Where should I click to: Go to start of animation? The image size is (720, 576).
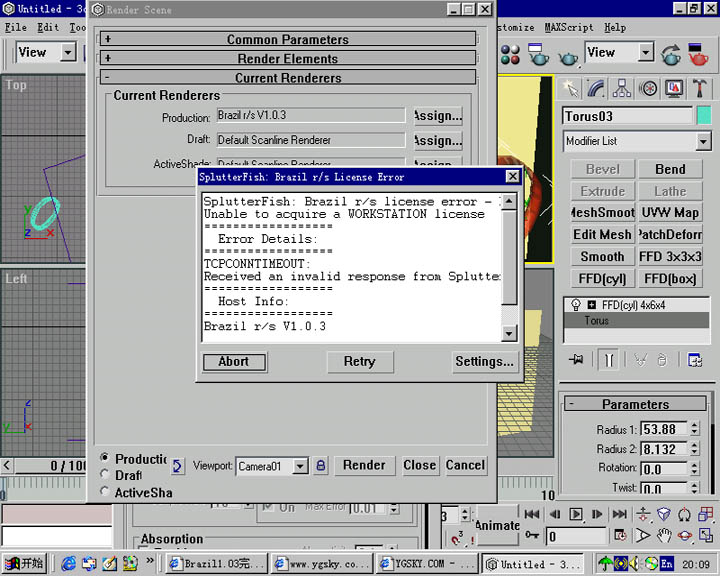[x=532, y=514]
